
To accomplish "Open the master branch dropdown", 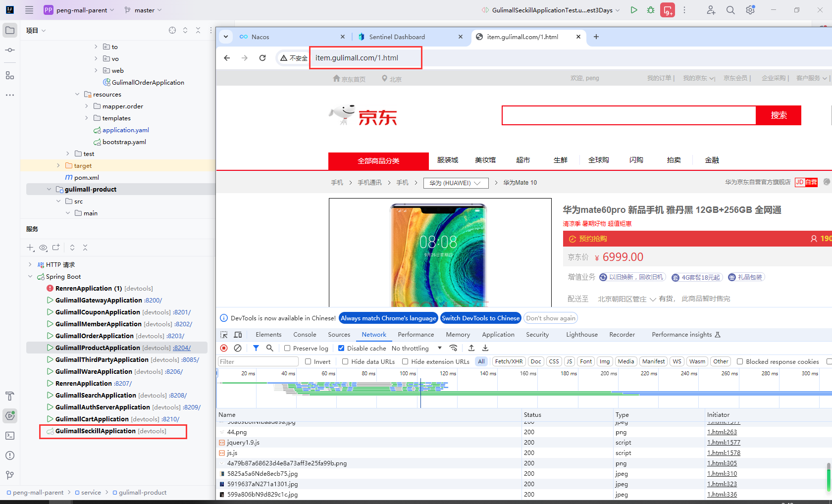I will click(x=144, y=10).
